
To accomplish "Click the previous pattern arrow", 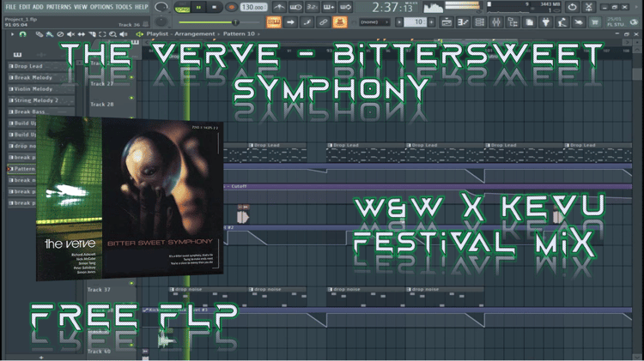I will tap(398, 22).
